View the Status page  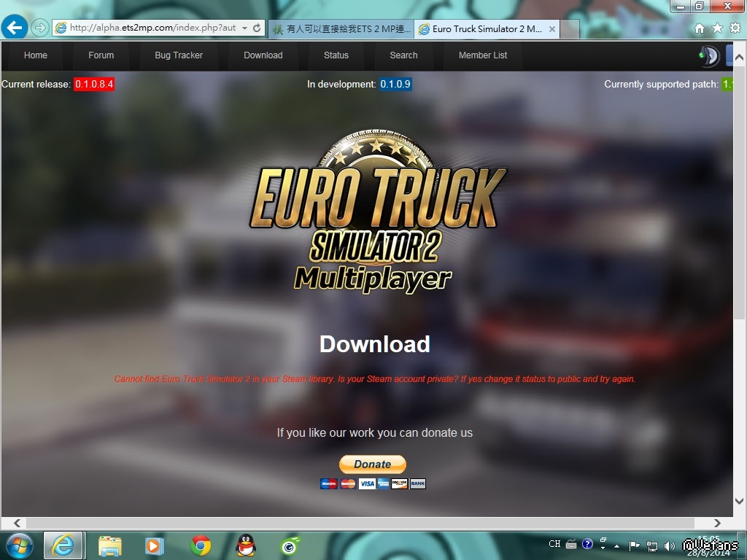(336, 55)
